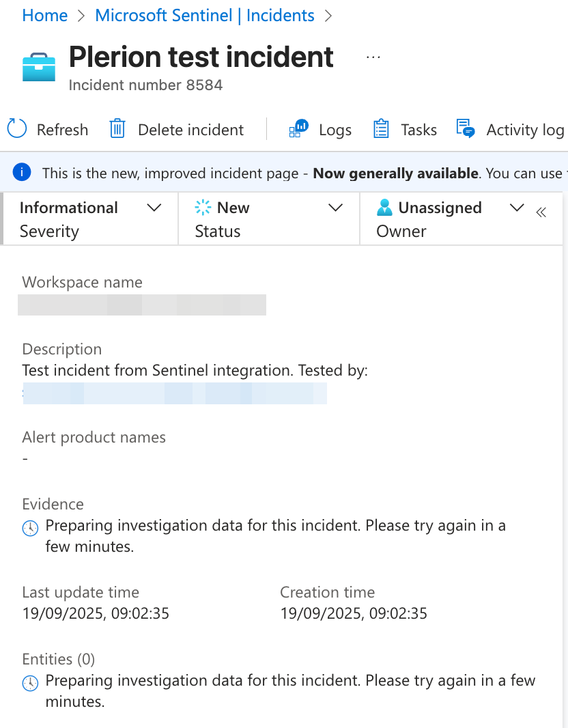The height and width of the screenshot is (728, 568).
Task: Click the Unassigned owner value text
Action: [x=440, y=208]
